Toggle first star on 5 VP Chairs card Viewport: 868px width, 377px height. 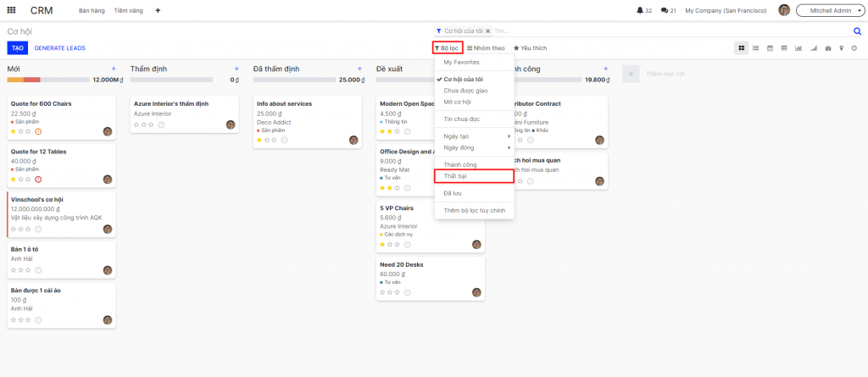pos(382,244)
